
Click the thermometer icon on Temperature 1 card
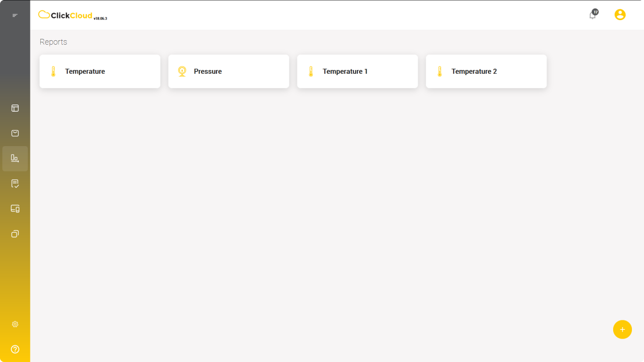[311, 72]
